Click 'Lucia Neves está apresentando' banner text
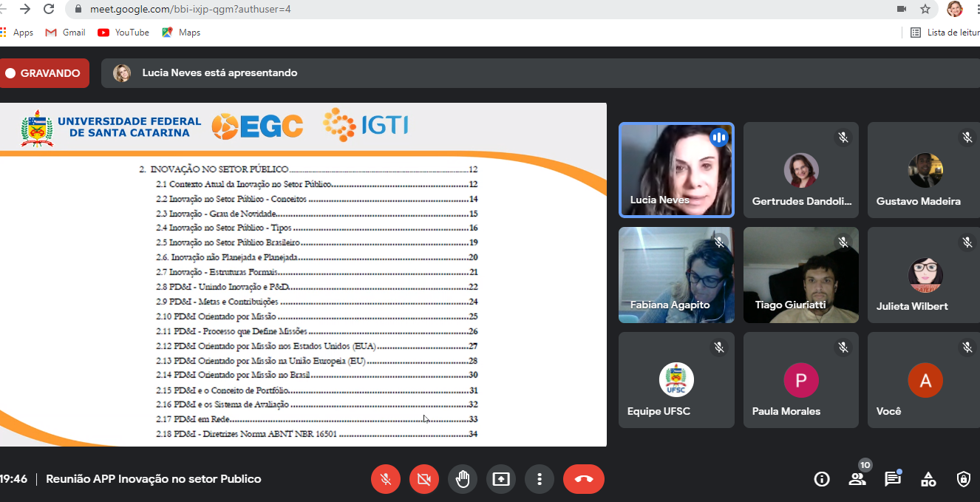Viewport: 980px width, 502px height. click(x=220, y=73)
